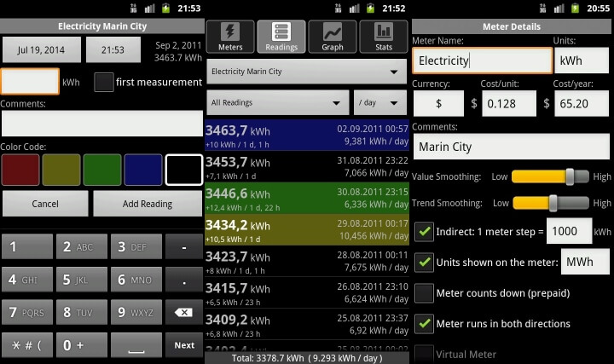Tap keypad key 8 TUV
This screenshot has width=614, height=364.
click(x=82, y=312)
